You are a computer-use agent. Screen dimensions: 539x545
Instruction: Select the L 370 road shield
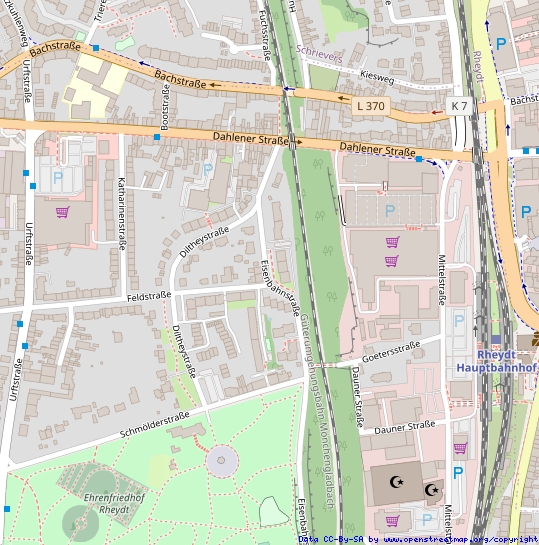click(371, 106)
